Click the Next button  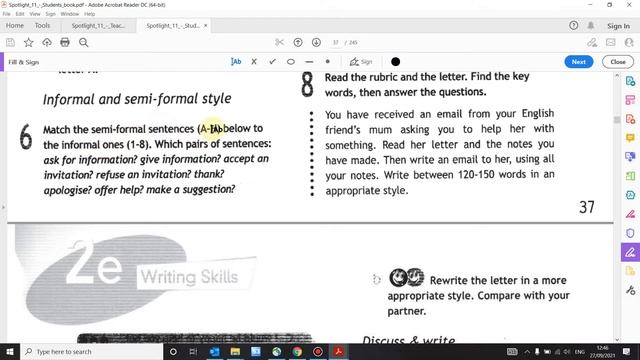click(x=579, y=62)
